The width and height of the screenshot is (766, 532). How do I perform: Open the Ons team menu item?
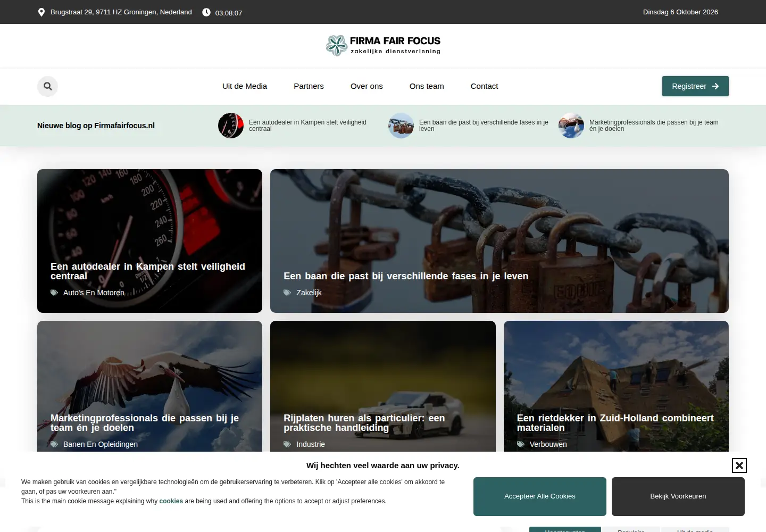tap(427, 86)
